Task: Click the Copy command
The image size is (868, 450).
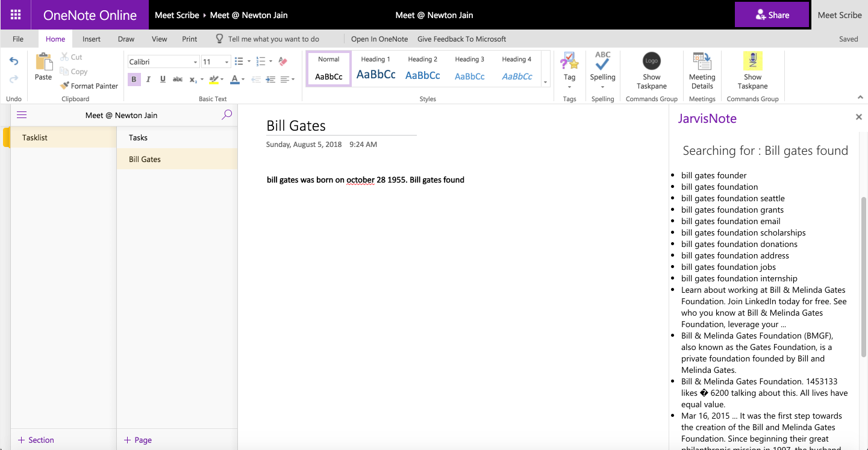Action: (73, 71)
